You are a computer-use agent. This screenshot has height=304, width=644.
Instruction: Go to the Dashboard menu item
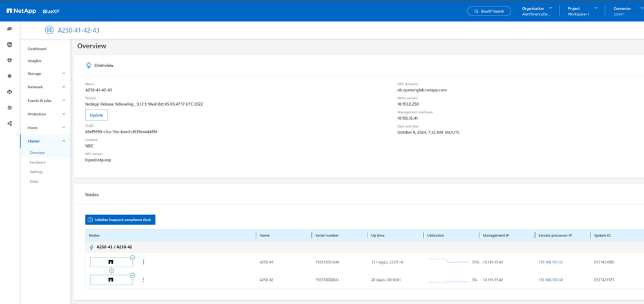pos(37,49)
